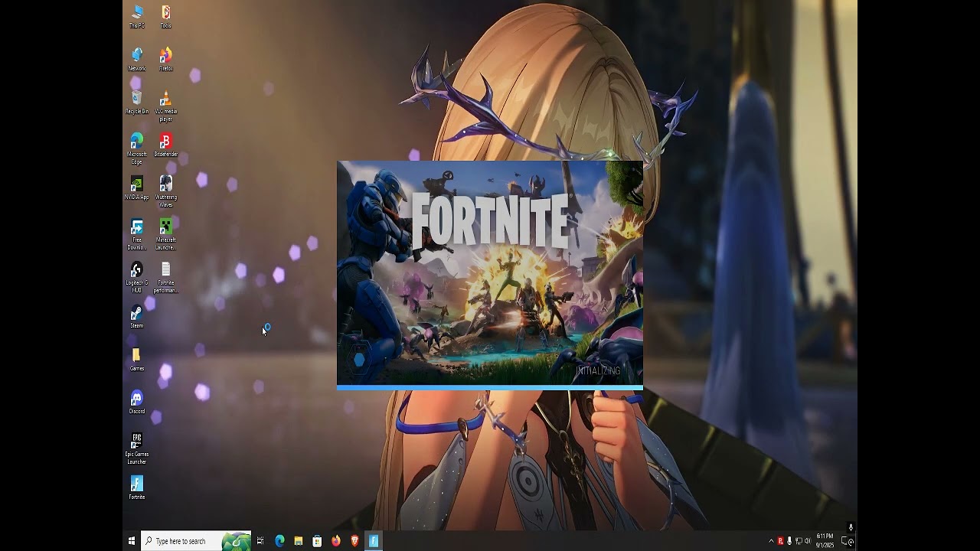Select the Logitech G HUB shortcut
The width and height of the screenshot is (980, 551).
coord(136,278)
